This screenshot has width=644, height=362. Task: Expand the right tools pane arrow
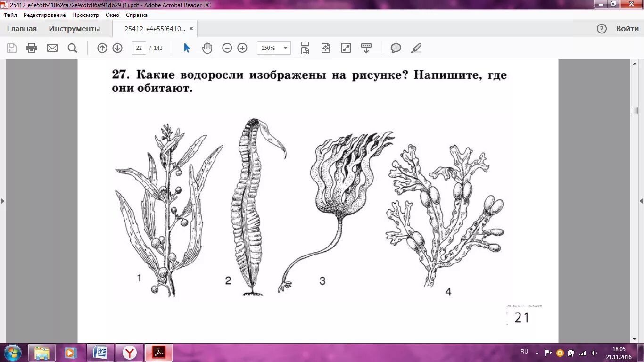641,201
